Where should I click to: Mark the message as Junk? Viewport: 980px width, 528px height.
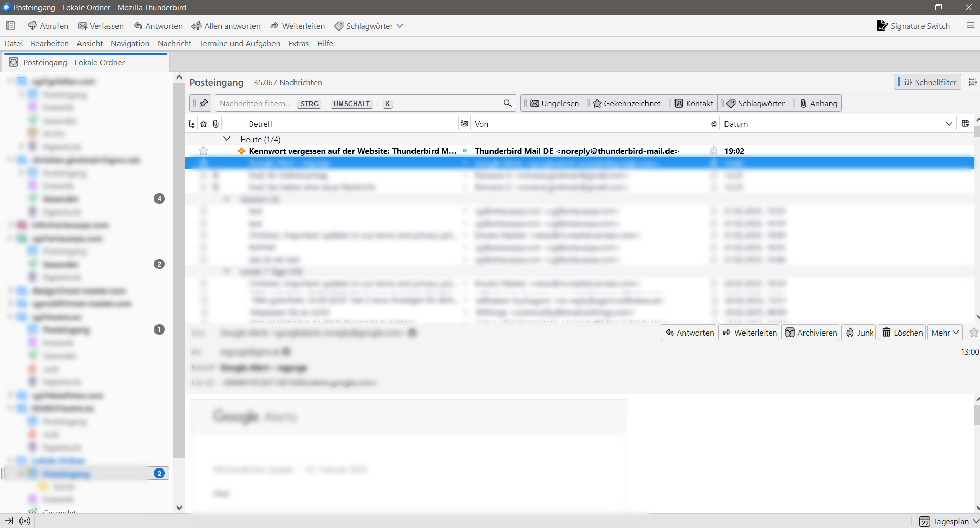(859, 333)
